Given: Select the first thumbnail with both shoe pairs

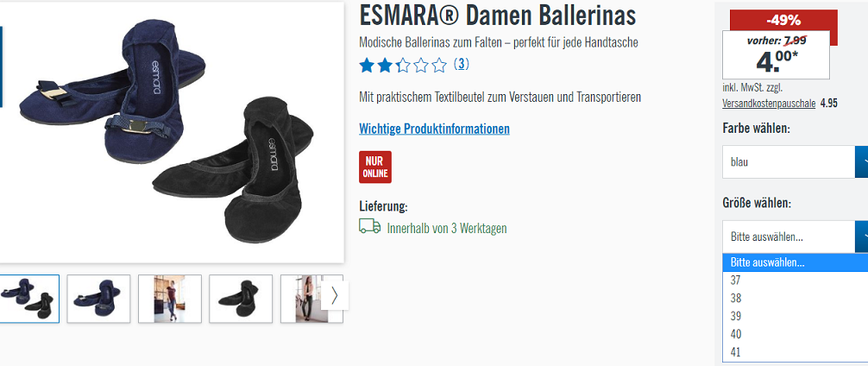Looking at the screenshot, I should click(x=28, y=299).
